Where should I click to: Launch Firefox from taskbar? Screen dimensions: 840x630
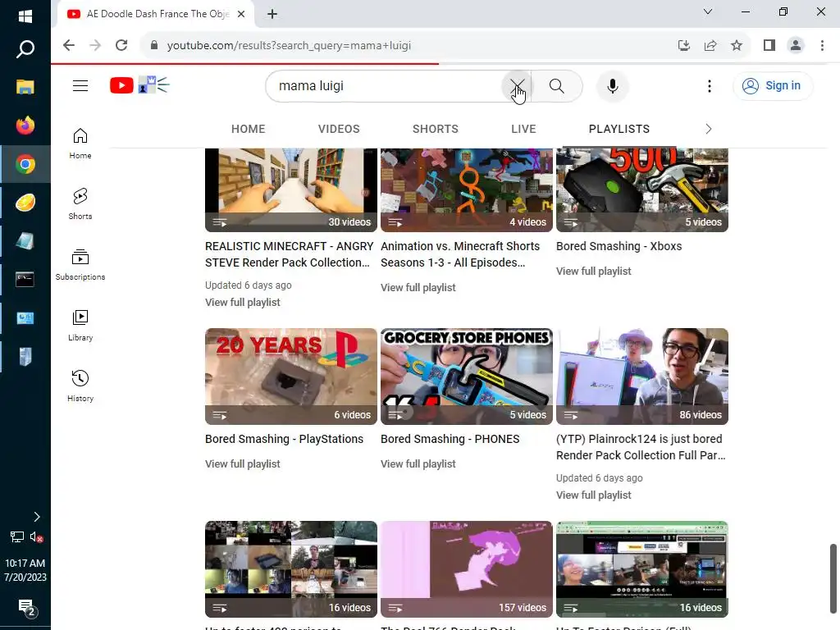point(25,126)
